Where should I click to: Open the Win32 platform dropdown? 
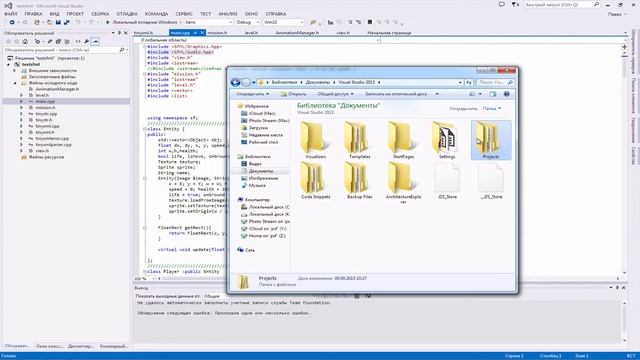pos(283,22)
